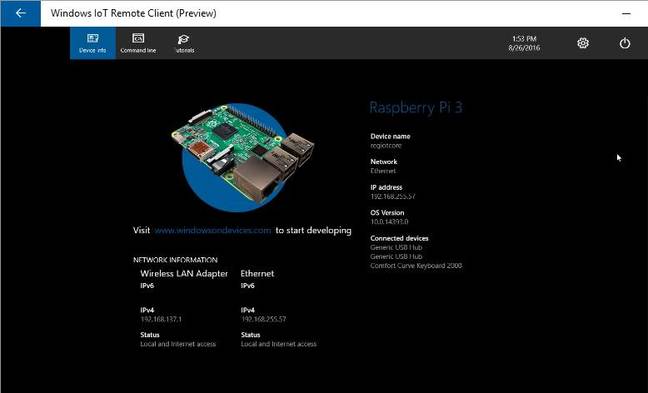This screenshot has width=648, height=393.
Task: Click the NETWORK INFORMATION heading
Action: [x=175, y=260]
